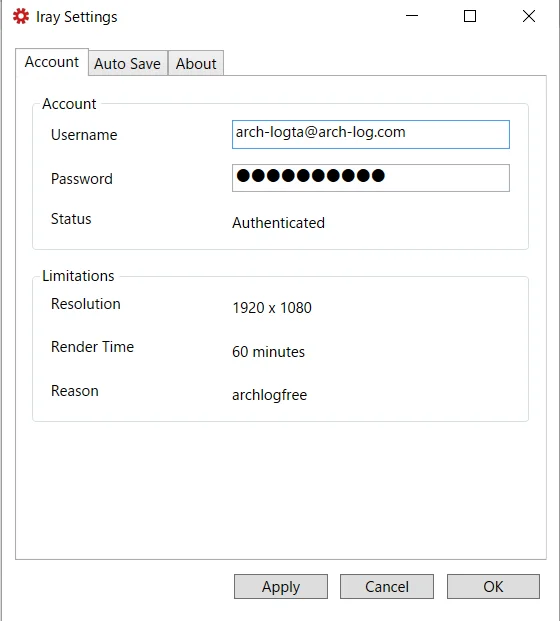The width and height of the screenshot is (560, 621).
Task: Click the Render Time label
Action: point(92,347)
